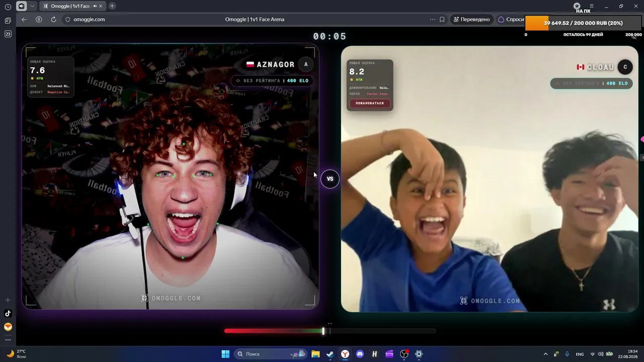Close the Omoggle tab
644x362 pixels.
tap(101, 6)
